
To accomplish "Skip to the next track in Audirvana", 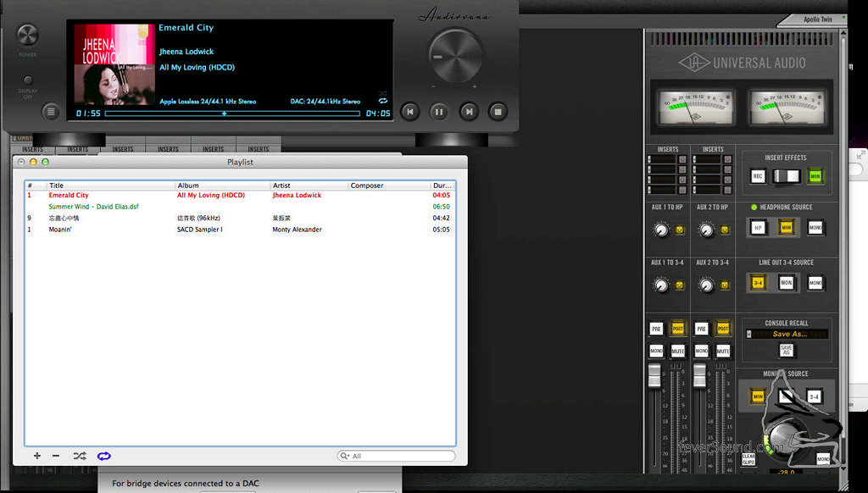I will point(469,112).
